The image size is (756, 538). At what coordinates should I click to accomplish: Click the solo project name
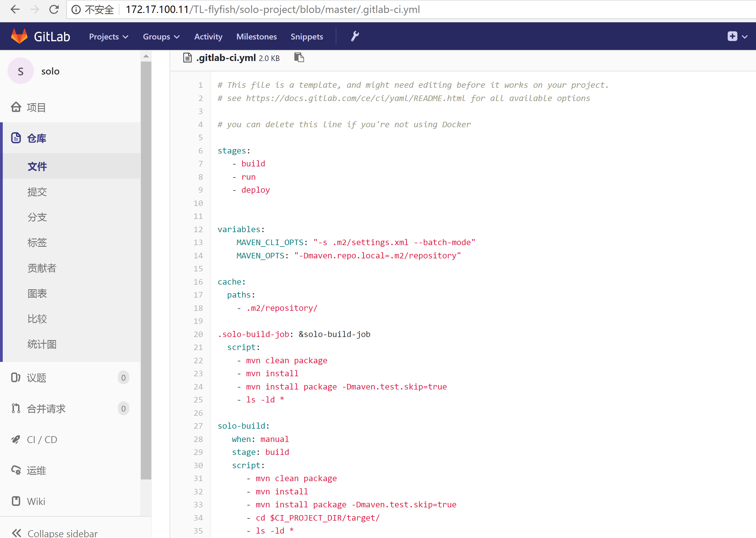[x=50, y=71]
